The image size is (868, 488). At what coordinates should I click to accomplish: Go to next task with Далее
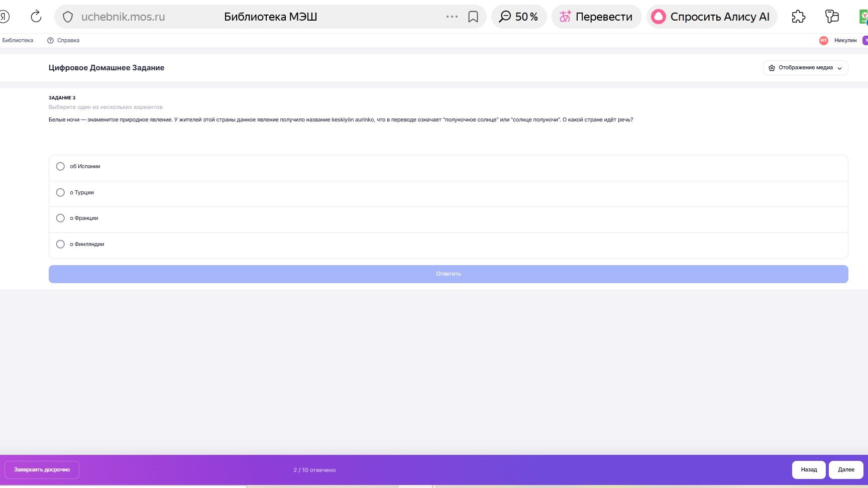[846, 470]
